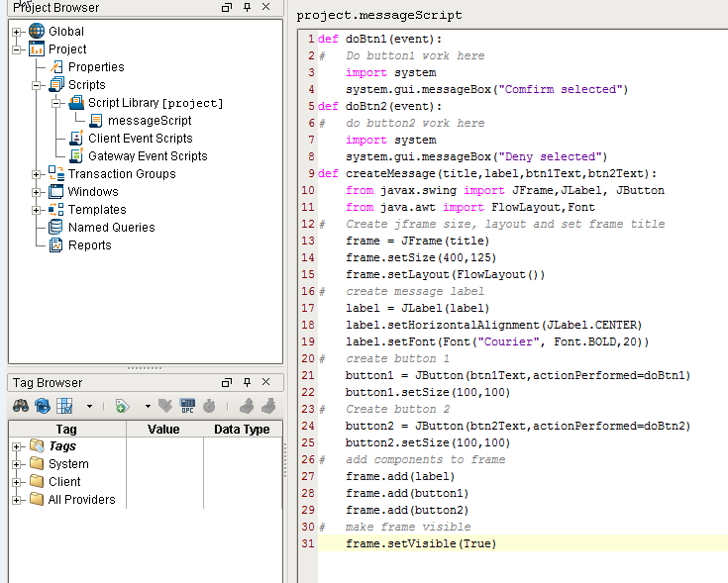Click the blue refresh icon in Tag Browser
728x583 pixels.
43,406
